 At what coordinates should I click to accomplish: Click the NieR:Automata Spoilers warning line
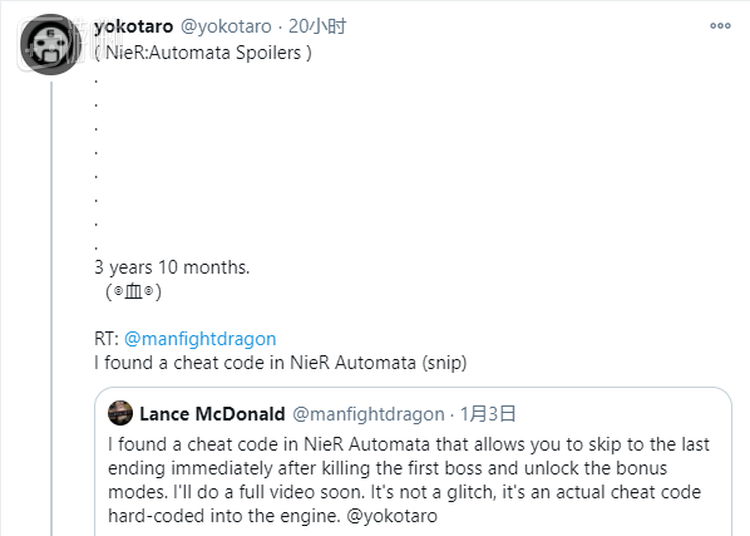[202, 52]
